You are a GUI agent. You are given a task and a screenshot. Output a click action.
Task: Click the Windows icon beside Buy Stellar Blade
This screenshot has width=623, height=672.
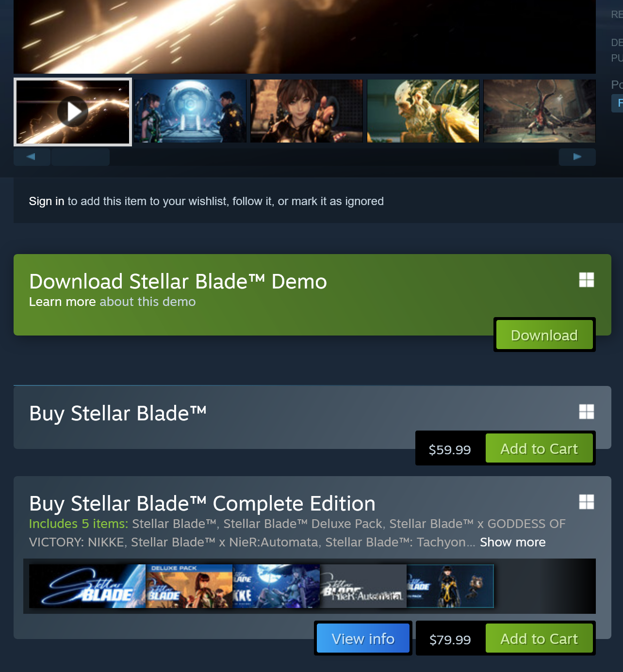point(587,412)
